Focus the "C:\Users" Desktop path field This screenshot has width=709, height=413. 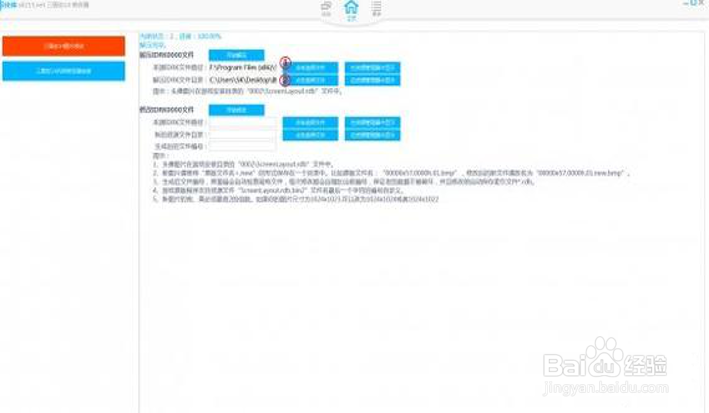243,80
